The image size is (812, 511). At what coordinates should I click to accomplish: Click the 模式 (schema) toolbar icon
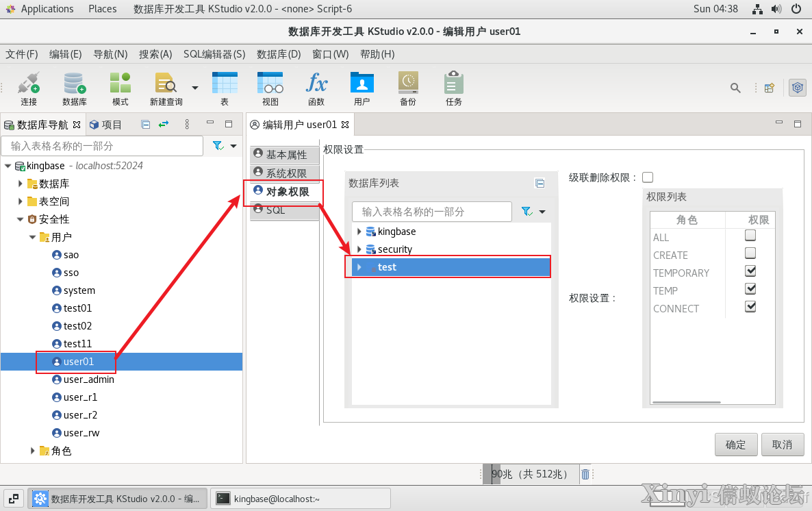120,88
